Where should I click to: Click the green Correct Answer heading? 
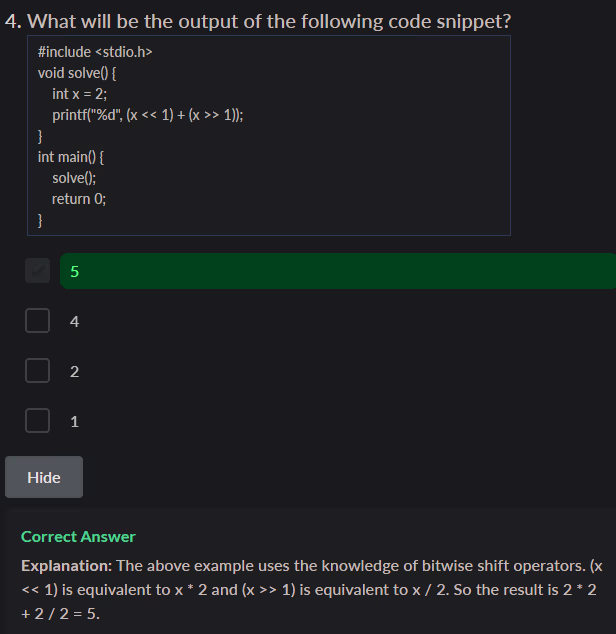[78, 537]
